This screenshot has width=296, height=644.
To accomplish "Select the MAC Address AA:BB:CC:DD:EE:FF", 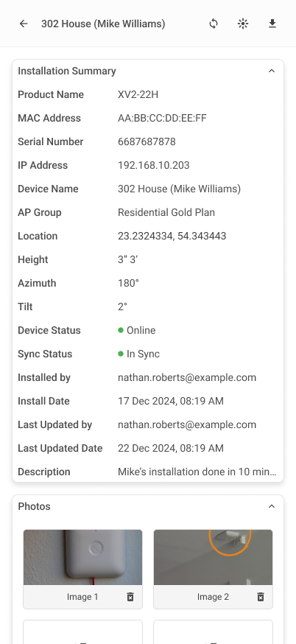I will click(162, 119).
